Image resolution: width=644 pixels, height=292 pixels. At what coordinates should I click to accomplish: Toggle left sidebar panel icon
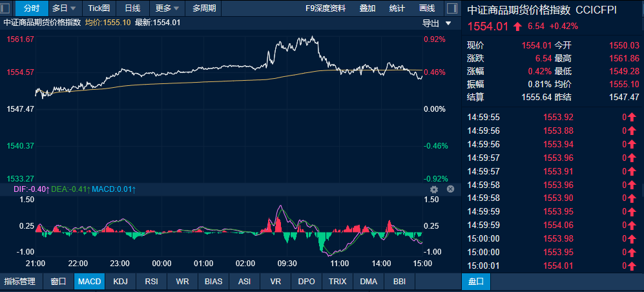click(6, 8)
